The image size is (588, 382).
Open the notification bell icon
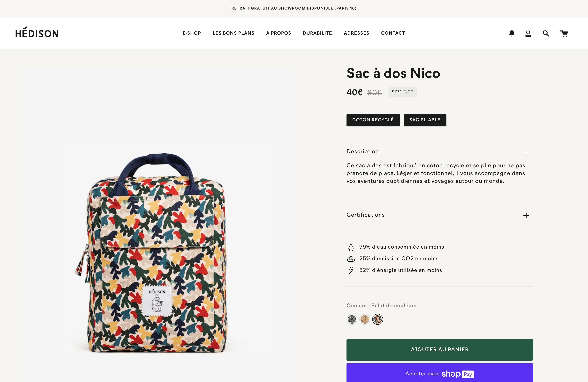(512, 33)
